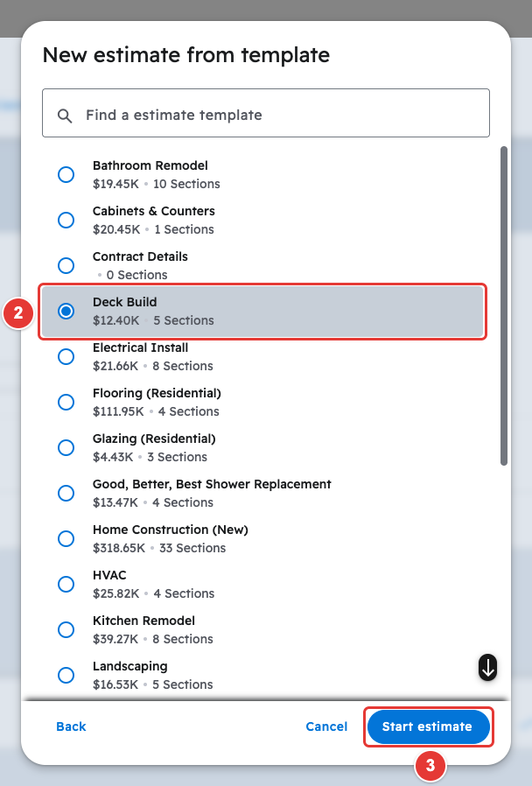Viewport: 532px width, 786px height.
Task: Select Flooring (Residential) radio button
Action: (66, 402)
